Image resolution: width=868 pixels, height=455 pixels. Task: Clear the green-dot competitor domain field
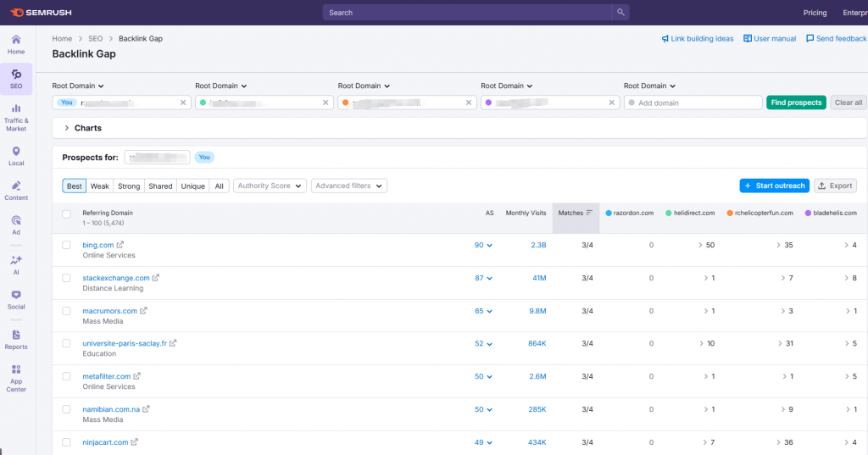[x=325, y=103]
